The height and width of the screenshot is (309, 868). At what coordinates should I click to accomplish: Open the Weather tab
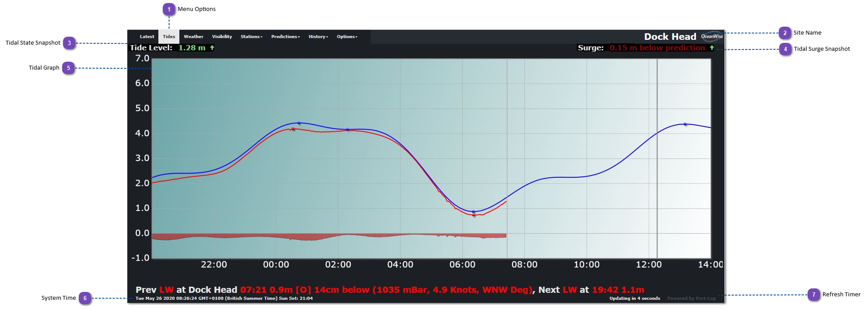pos(193,37)
